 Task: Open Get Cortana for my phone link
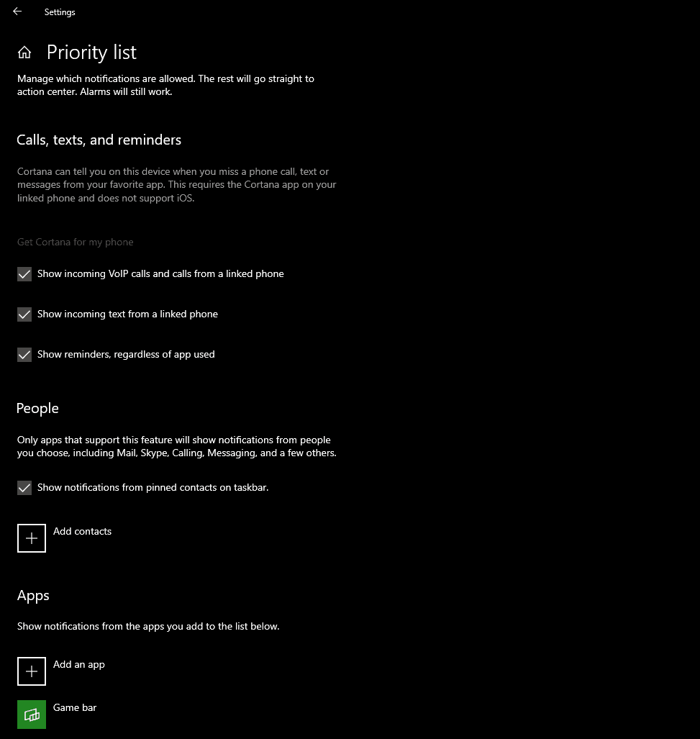(x=76, y=242)
